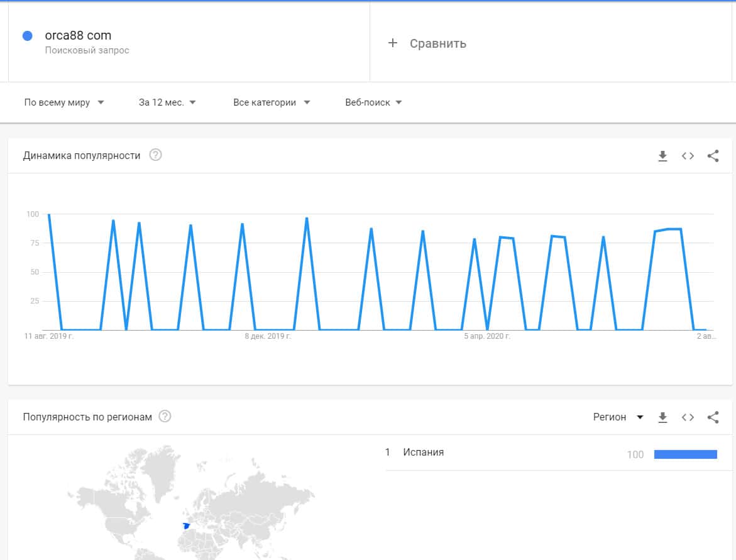Open the Все категории dropdown
The image size is (736, 560).
[x=272, y=102]
